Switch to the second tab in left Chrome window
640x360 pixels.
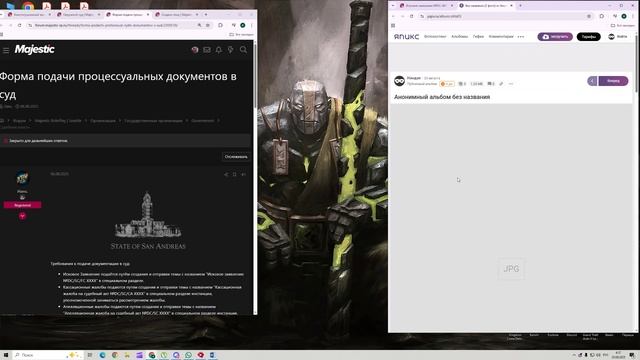(x=77, y=14)
